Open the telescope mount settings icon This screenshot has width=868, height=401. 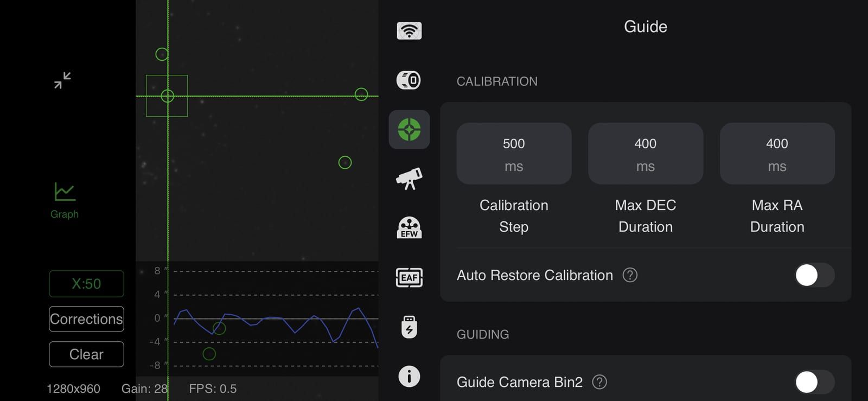coord(409,179)
